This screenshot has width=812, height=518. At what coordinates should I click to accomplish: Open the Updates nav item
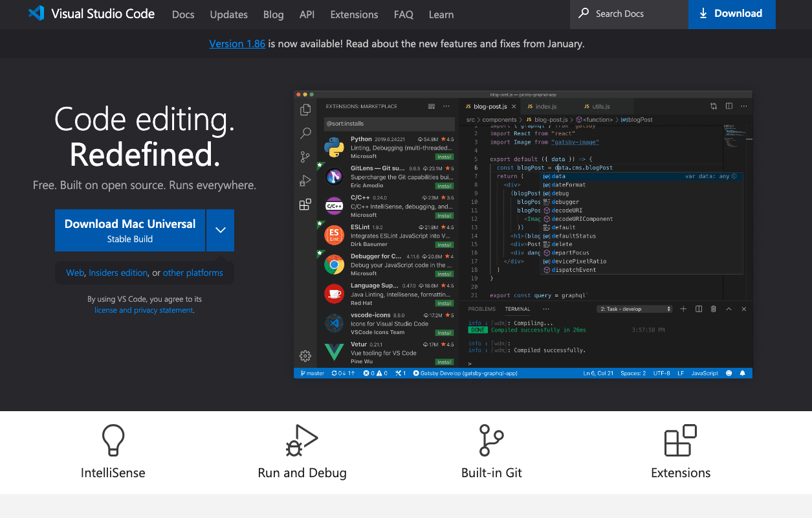pyautogui.click(x=229, y=14)
